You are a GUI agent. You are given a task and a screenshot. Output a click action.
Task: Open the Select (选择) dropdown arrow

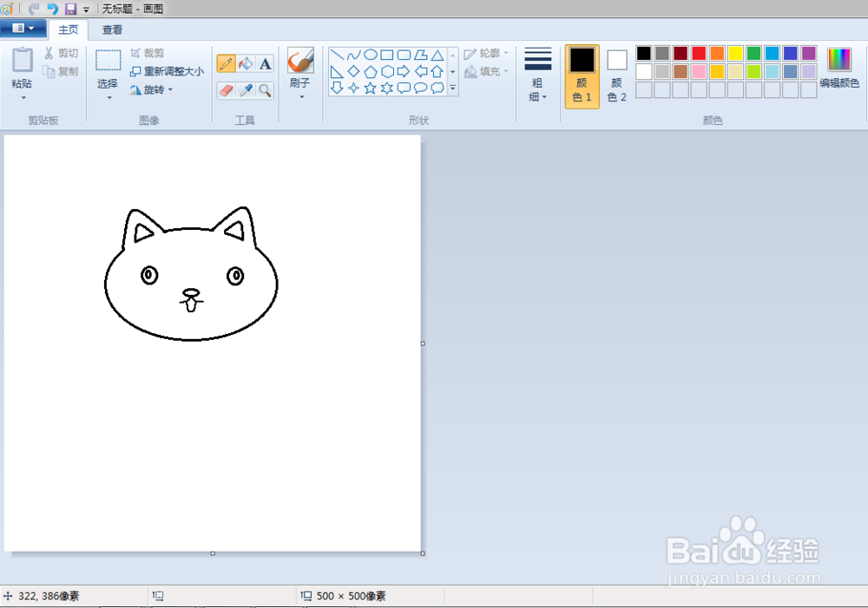coord(109,98)
